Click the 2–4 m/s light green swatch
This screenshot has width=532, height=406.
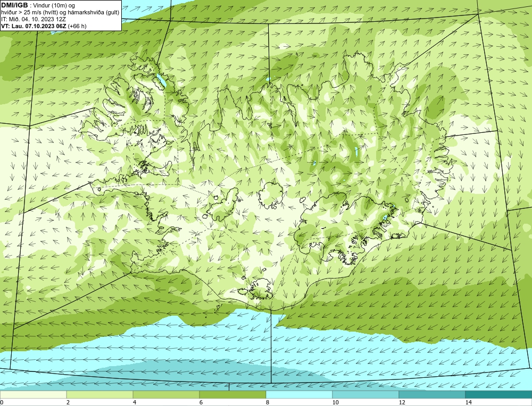(x=100, y=394)
